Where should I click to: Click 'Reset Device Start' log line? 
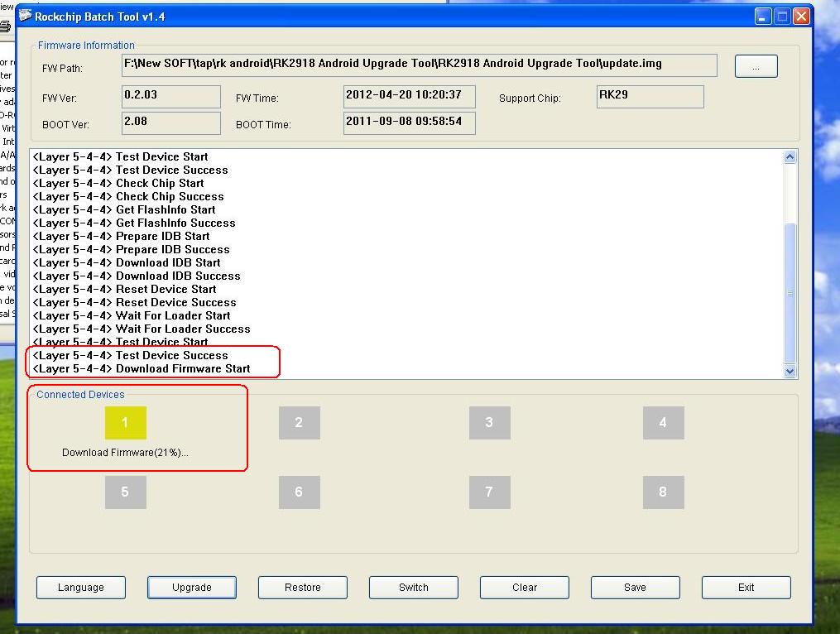pos(124,289)
